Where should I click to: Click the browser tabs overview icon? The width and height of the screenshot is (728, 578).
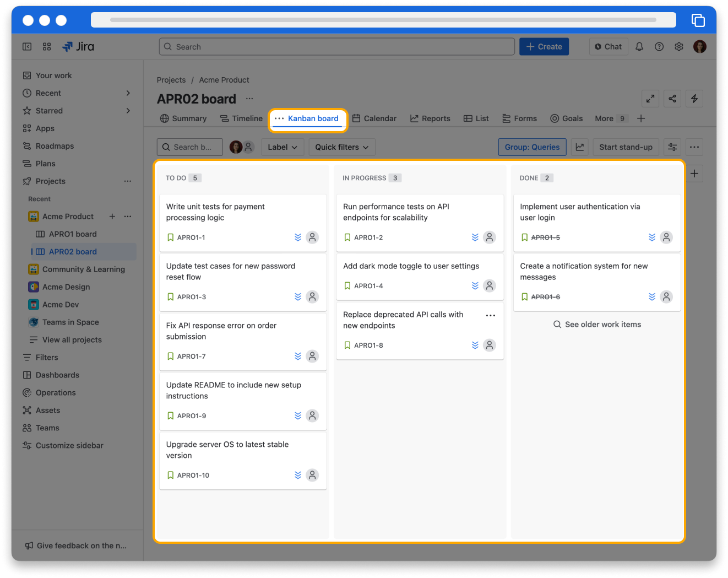click(x=698, y=20)
